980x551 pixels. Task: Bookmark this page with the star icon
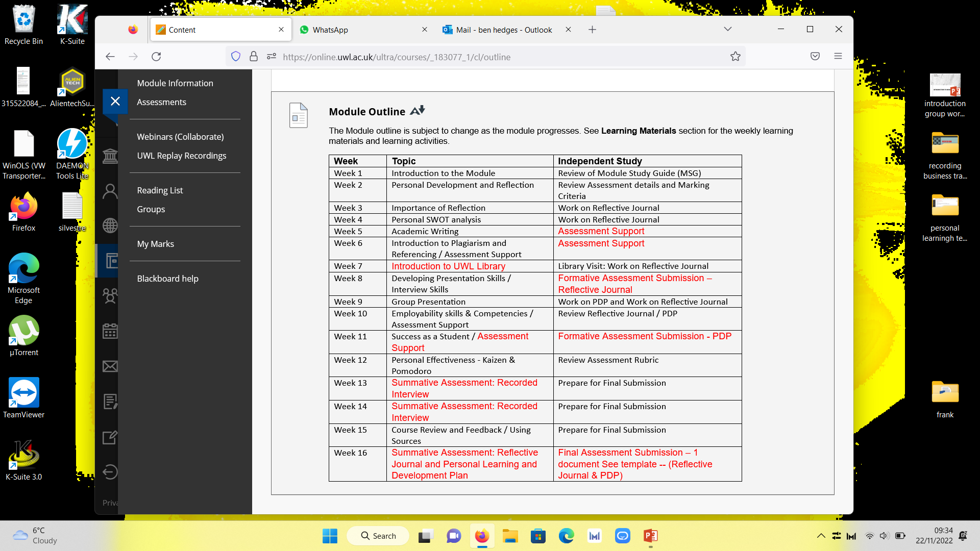point(735,57)
